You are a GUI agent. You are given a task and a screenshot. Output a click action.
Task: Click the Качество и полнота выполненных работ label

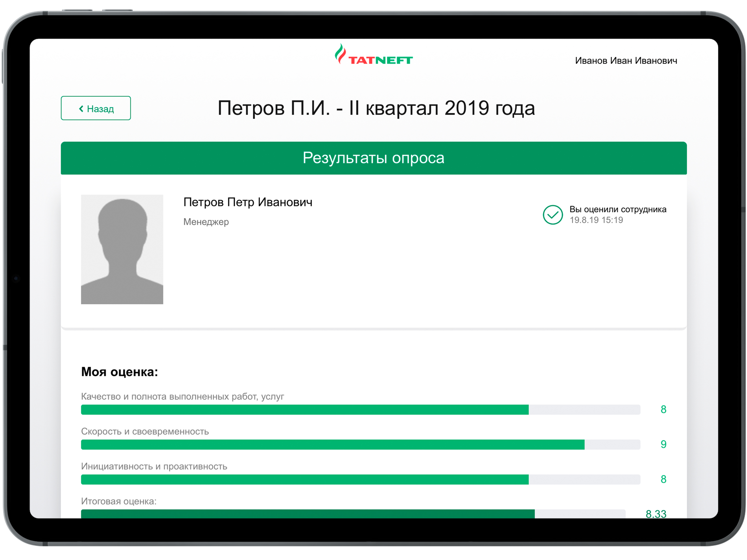click(x=182, y=396)
